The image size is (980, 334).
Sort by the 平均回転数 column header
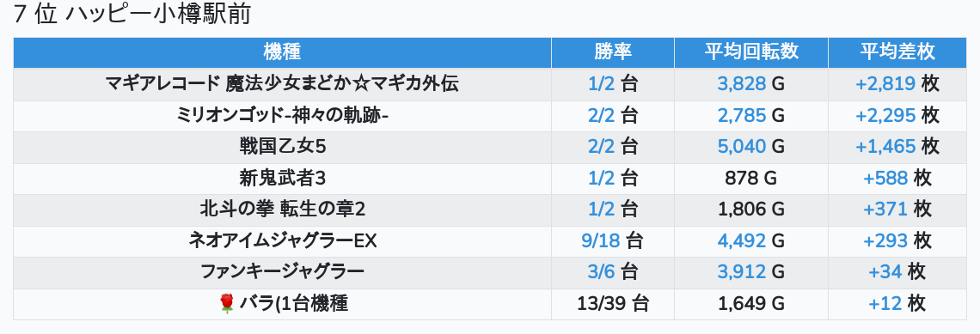751,52
